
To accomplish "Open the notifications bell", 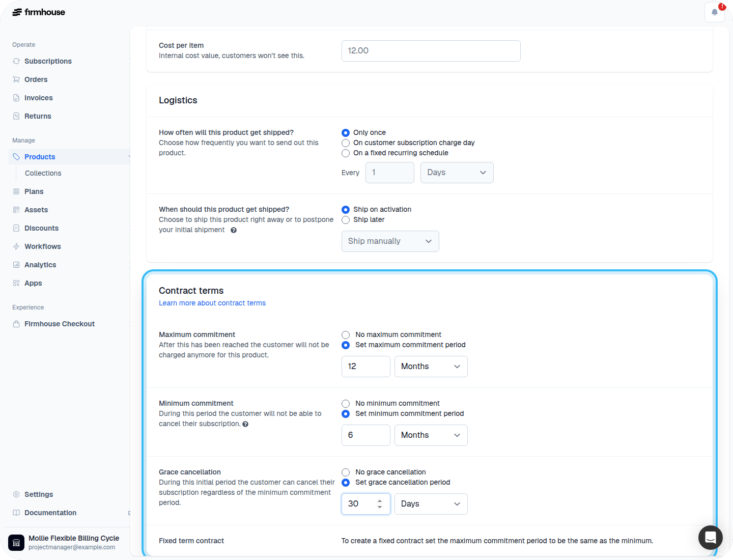I will click(x=715, y=12).
